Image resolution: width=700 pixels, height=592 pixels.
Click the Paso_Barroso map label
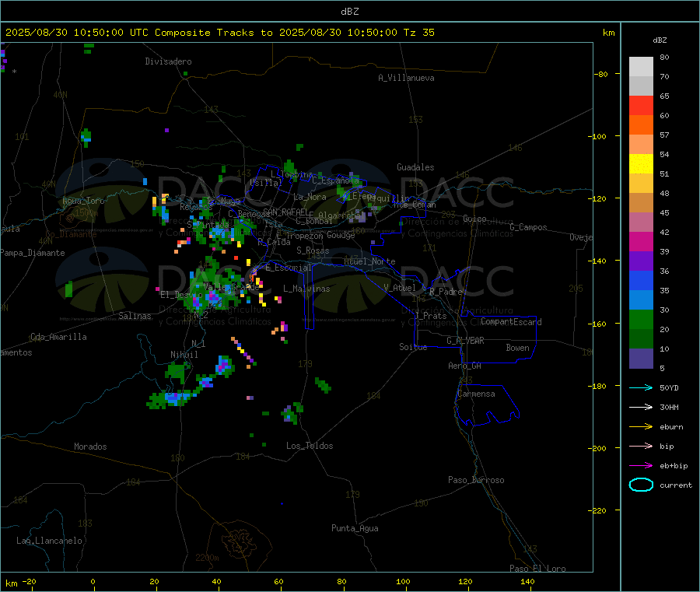click(x=476, y=481)
